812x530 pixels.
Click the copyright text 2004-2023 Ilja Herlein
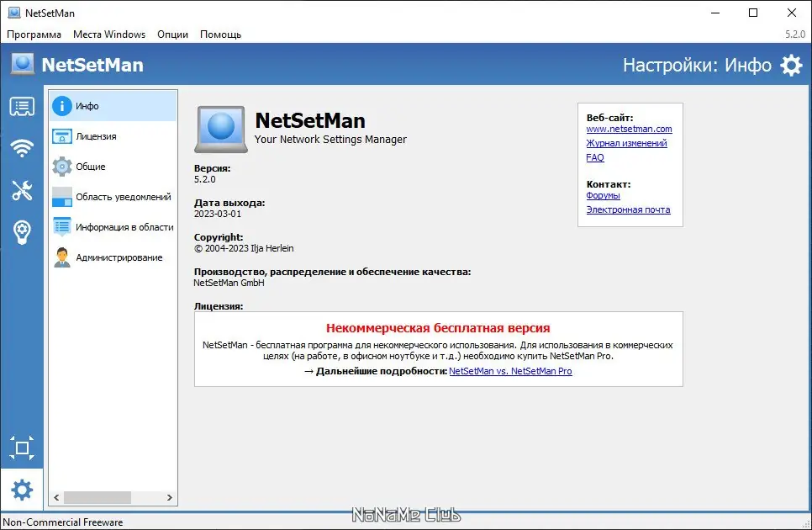tap(244, 248)
